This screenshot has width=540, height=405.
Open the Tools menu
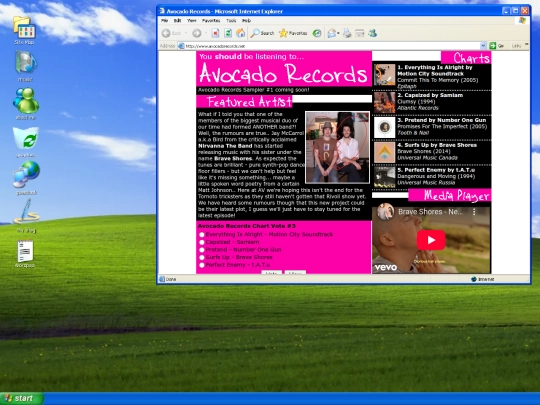click(231, 21)
